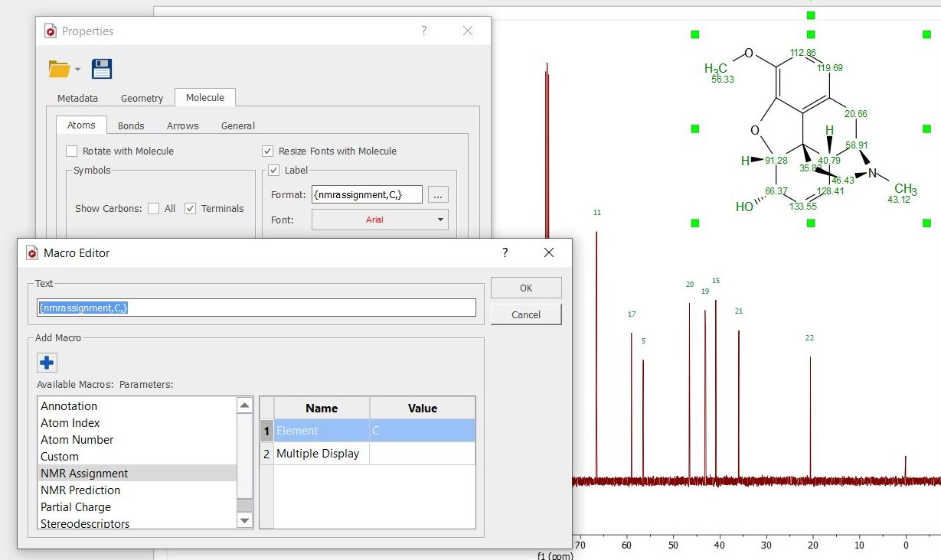This screenshot has height=560, width=941.
Task: Click the 20.66 carbon assignment label
Action: point(856,114)
